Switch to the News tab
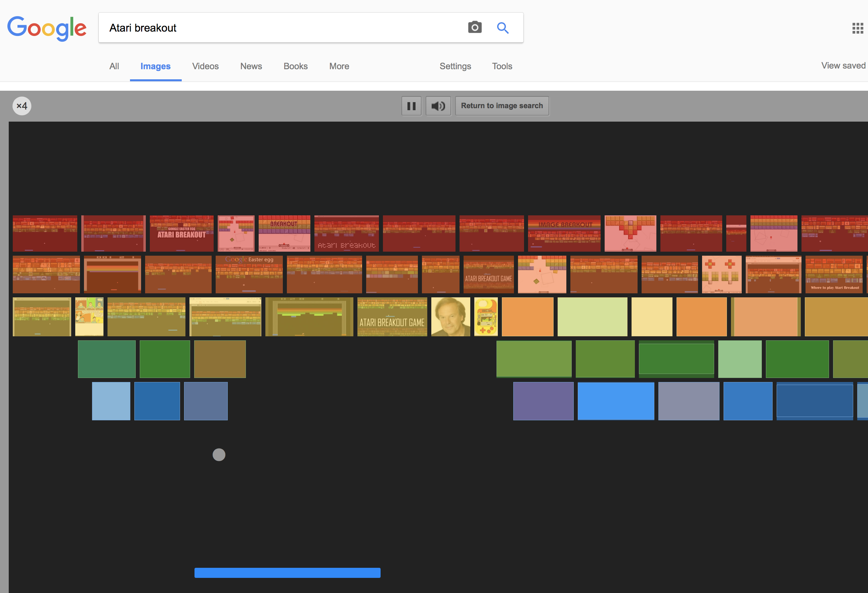This screenshot has width=868, height=593. 251,66
